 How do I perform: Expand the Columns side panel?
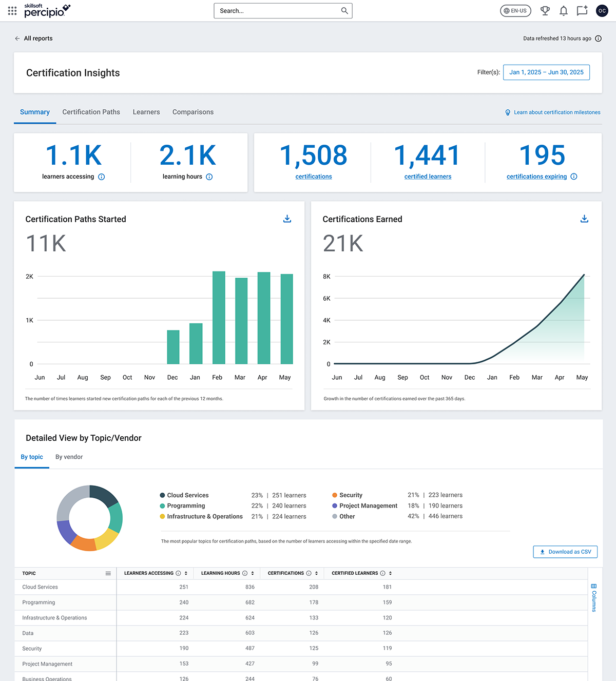[x=594, y=597]
